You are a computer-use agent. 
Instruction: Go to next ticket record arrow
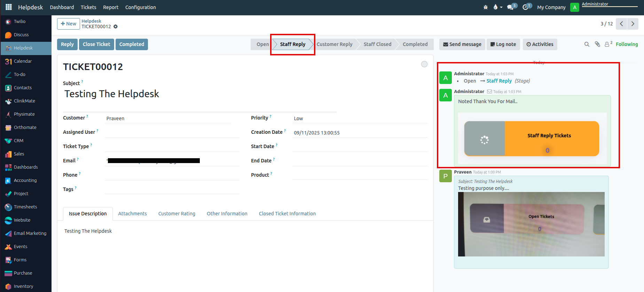tap(633, 24)
